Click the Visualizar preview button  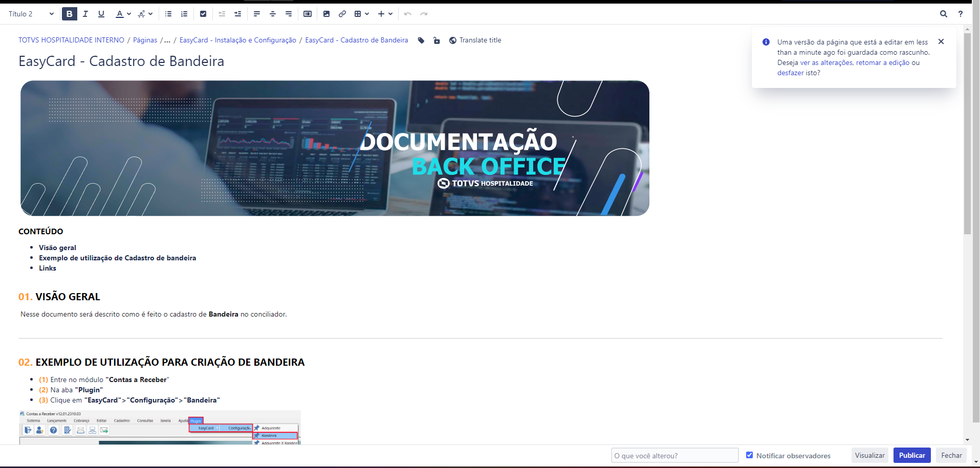tap(870, 455)
